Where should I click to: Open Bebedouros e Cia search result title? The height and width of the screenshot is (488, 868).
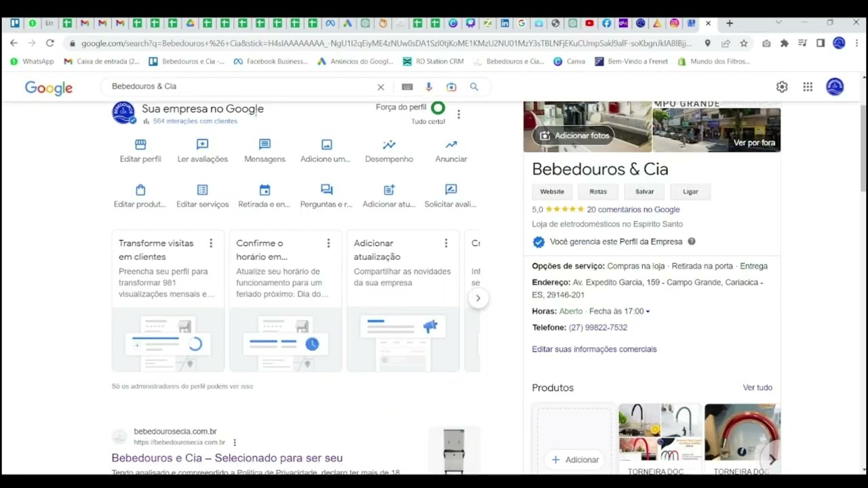pos(227,458)
